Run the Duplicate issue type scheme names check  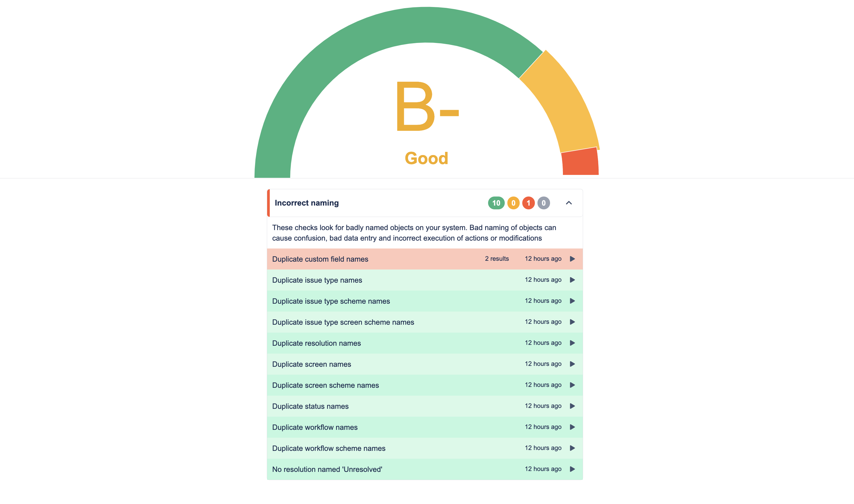[x=572, y=301]
